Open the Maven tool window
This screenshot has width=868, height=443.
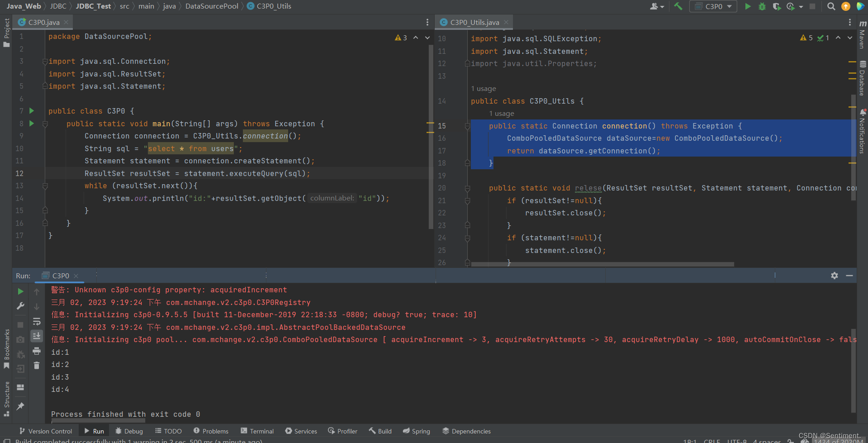(862, 34)
